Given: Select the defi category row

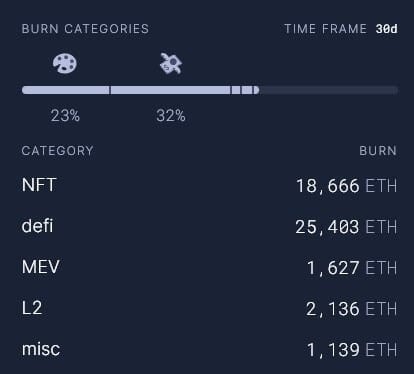Looking at the screenshot, I should click(x=209, y=226).
